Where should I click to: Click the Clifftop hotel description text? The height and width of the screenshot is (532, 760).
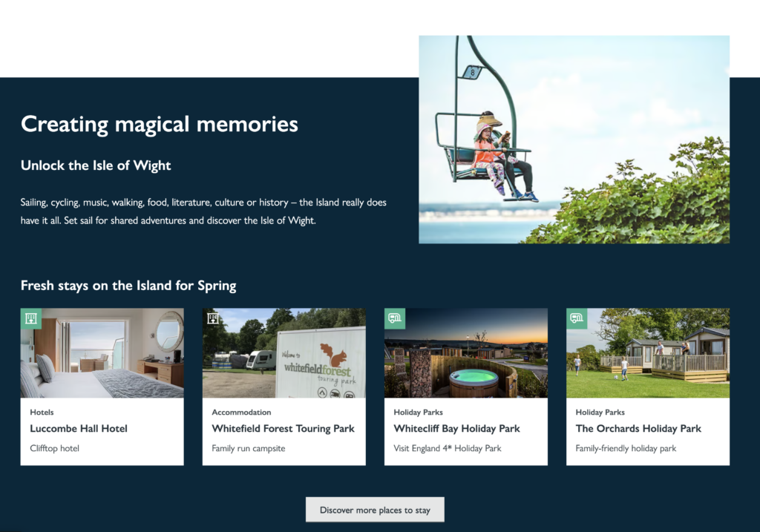click(54, 448)
